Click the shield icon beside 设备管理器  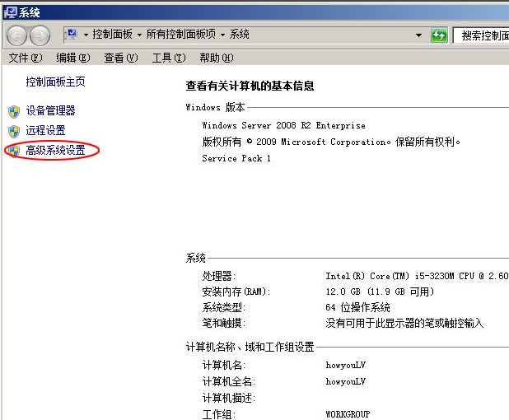pos(13,111)
